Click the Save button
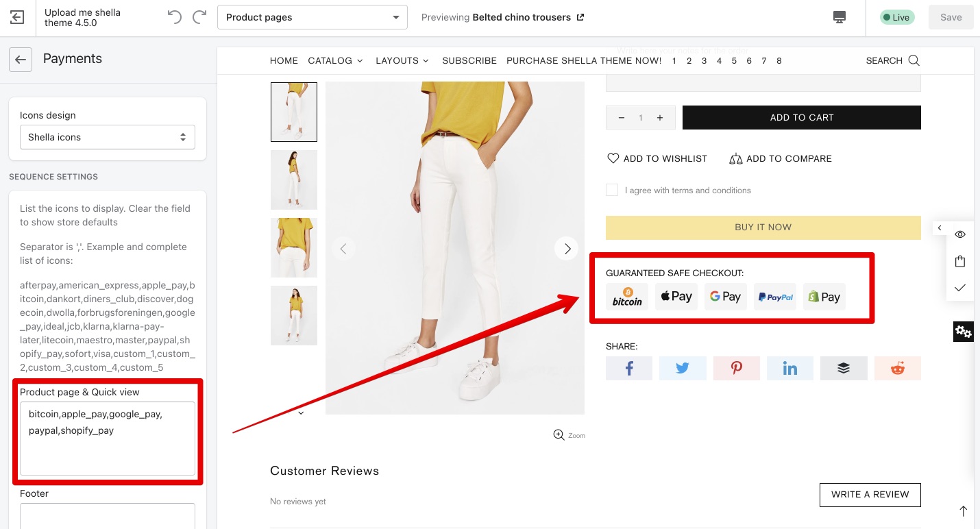This screenshot has height=529, width=980. [951, 17]
